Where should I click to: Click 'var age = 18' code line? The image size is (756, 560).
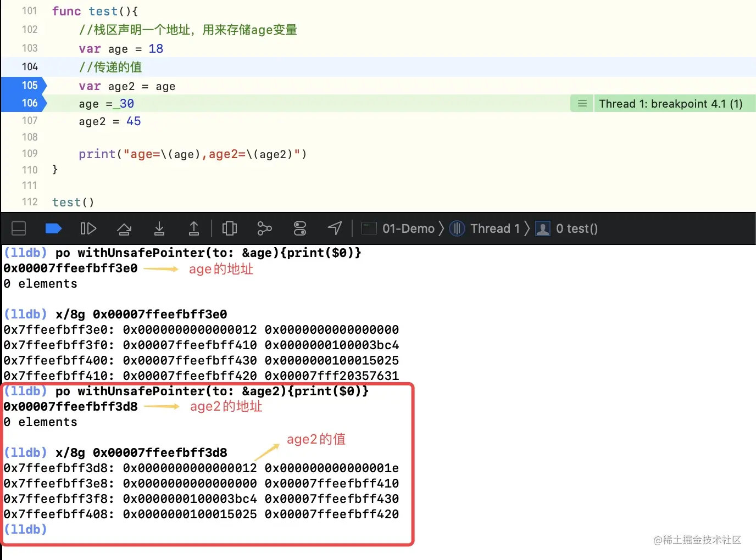coord(121,49)
